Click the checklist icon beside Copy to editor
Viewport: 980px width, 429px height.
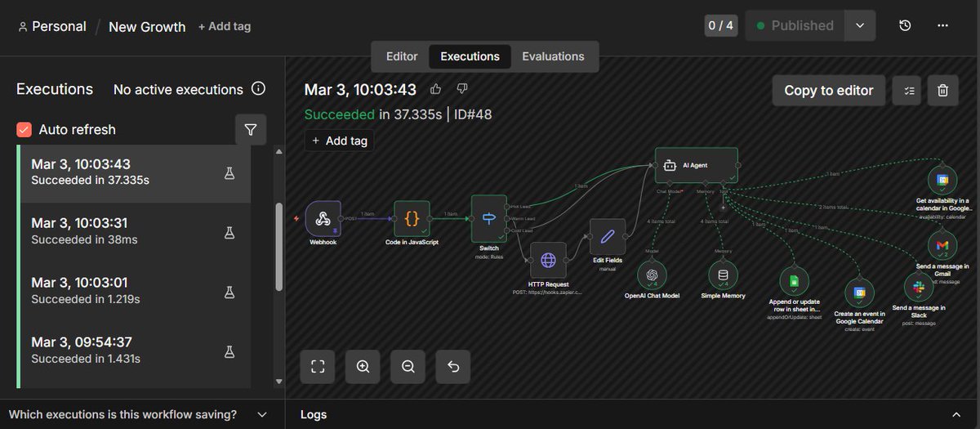click(x=907, y=91)
